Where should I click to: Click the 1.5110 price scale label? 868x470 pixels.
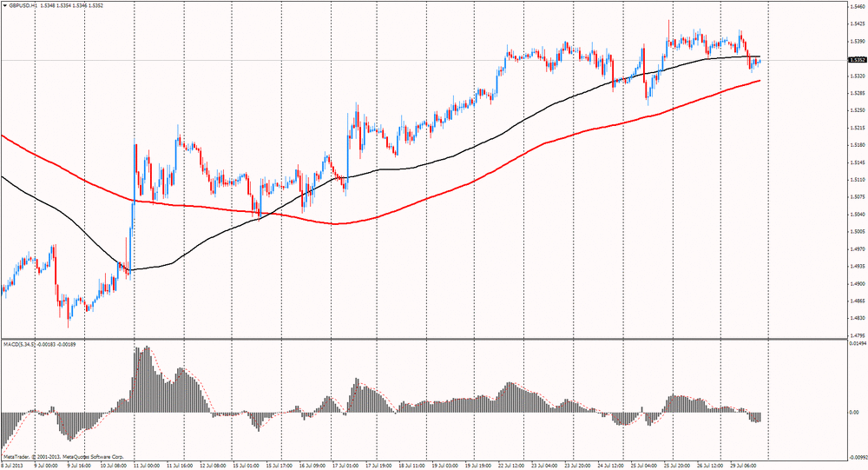tap(857, 180)
